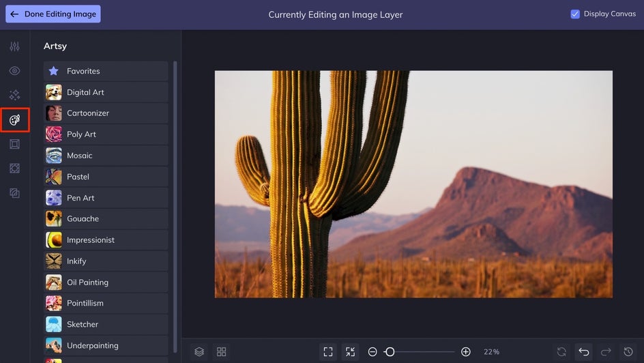Open the Favorites category
The width and height of the screenshot is (644, 363).
[106, 71]
